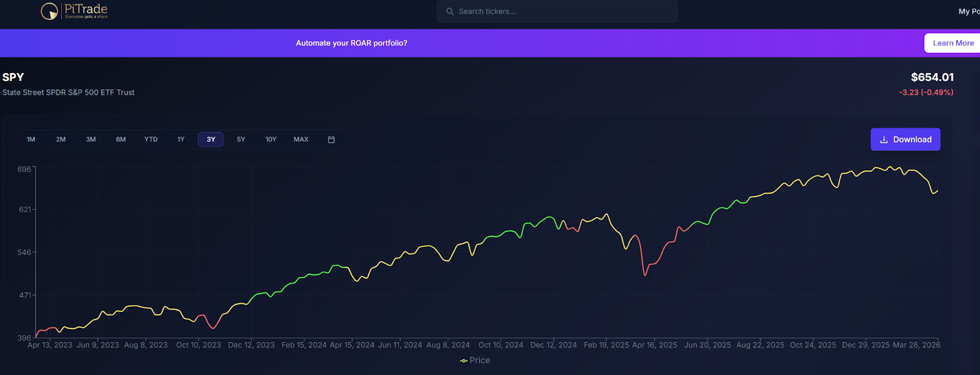The image size is (980, 375).
Task: Select the 6M time range
Action: coord(121,140)
